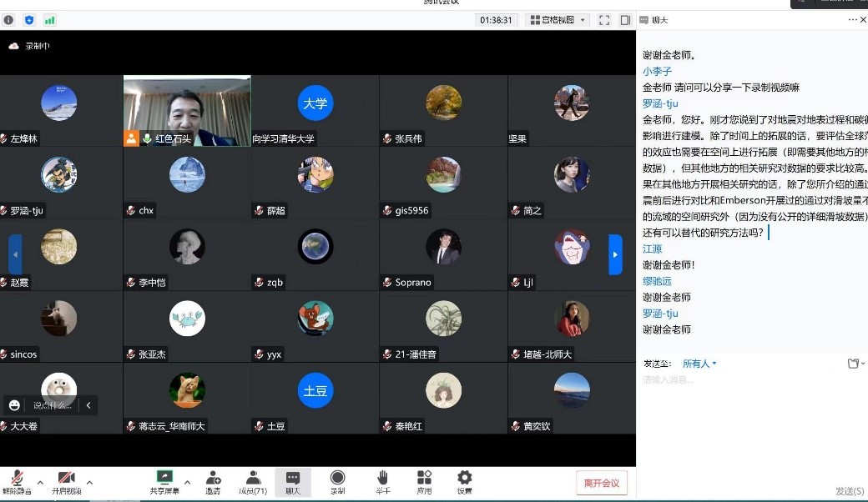This screenshot has width=868, height=502.
Task: Open the blue security shield icon
Action: [x=29, y=20]
